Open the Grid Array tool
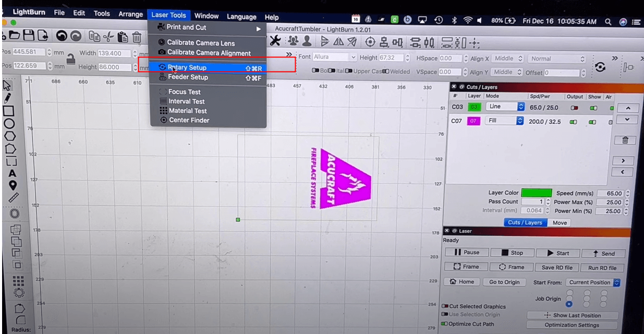644x334 pixels. click(x=18, y=281)
